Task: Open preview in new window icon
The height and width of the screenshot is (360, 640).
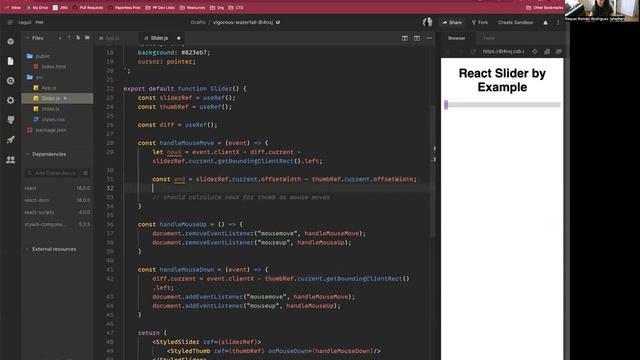Action: [558, 51]
